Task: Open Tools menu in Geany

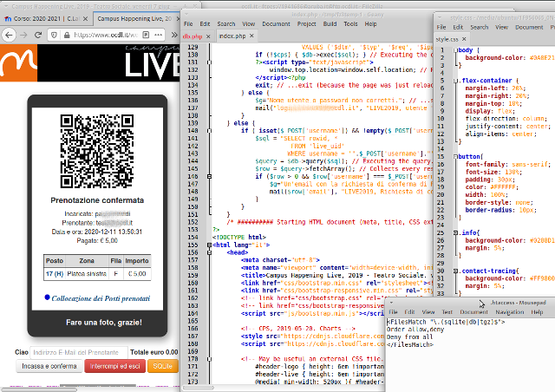Action: click(x=350, y=24)
